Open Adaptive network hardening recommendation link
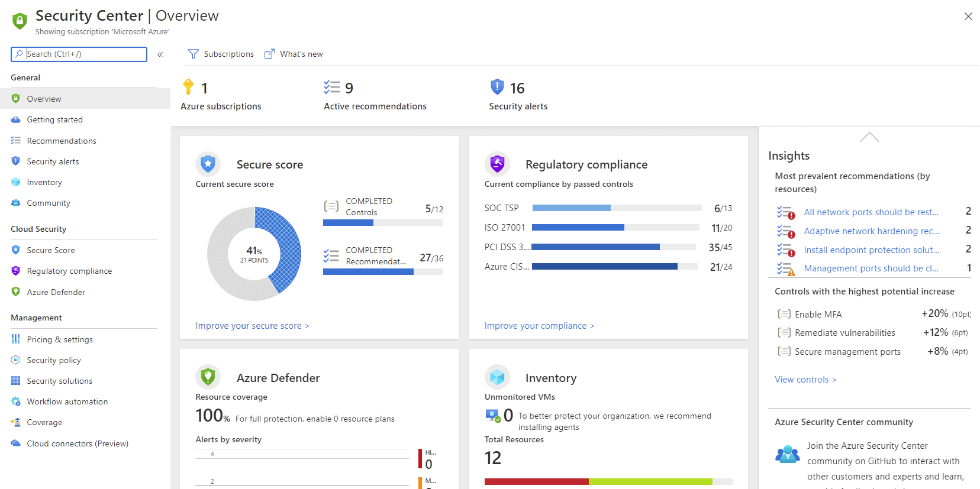 [x=871, y=231]
